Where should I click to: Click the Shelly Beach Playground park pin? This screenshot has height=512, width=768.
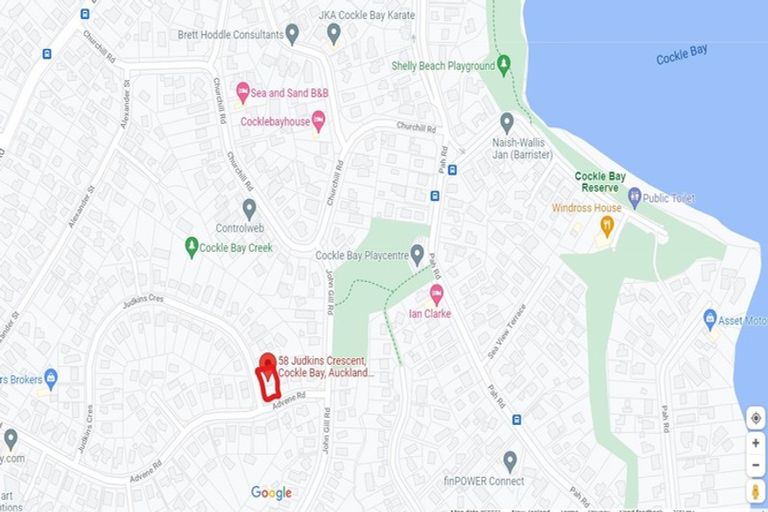(x=504, y=65)
